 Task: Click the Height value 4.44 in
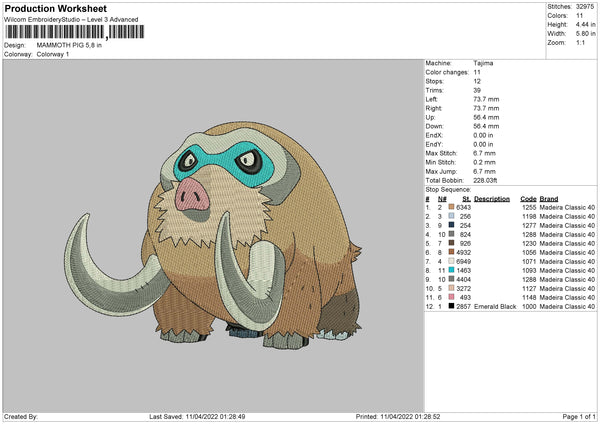click(x=586, y=24)
